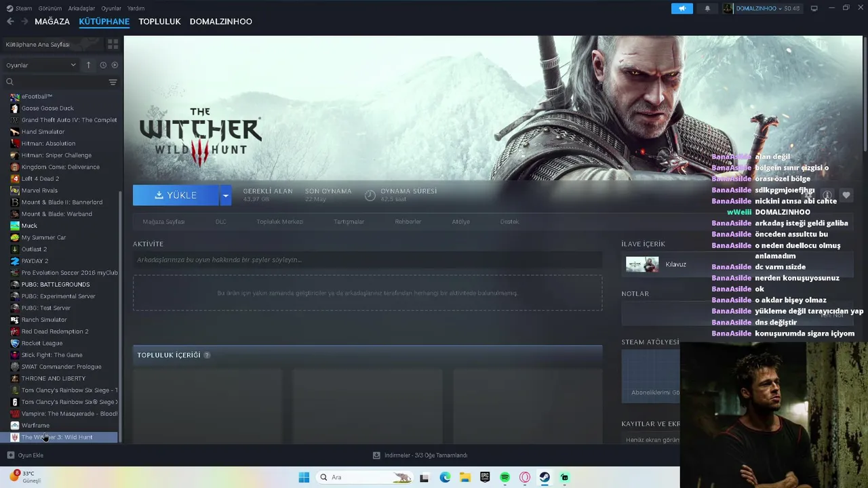Click the Warframe game icon
The image size is (868, 488).
(x=15, y=426)
